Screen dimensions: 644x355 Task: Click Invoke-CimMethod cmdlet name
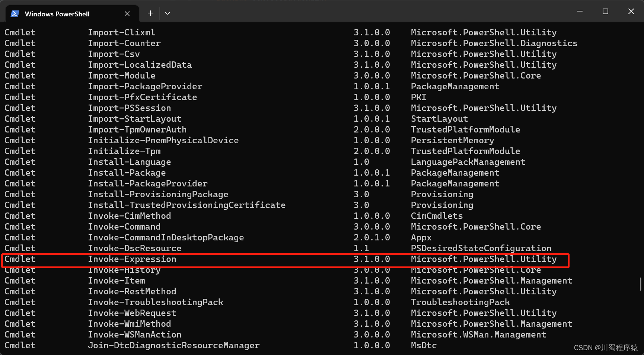point(130,216)
